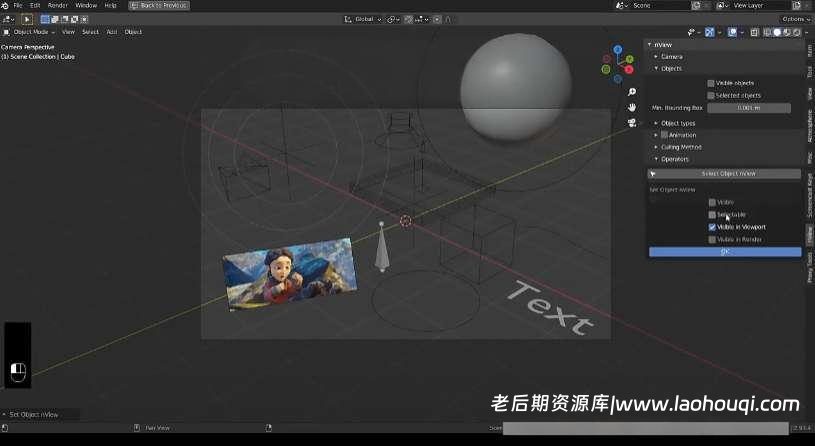Open the viewport Object menu
Viewport: 815px width, 446px height.
tap(133, 32)
